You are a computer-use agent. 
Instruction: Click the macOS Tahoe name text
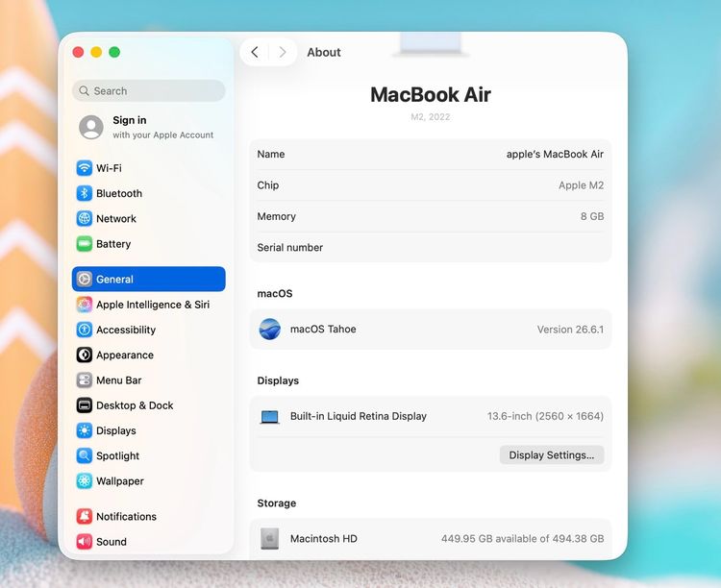tap(323, 330)
